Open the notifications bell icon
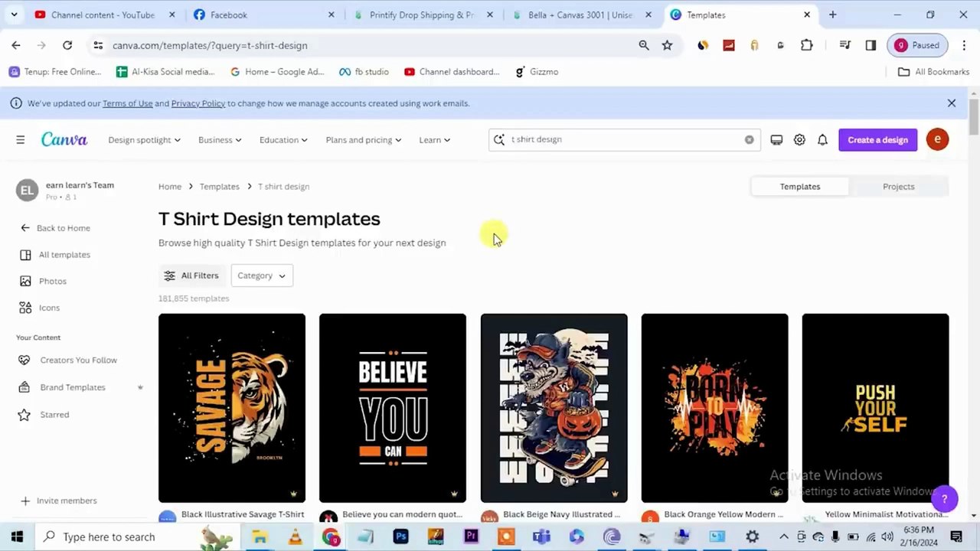 coord(822,140)
